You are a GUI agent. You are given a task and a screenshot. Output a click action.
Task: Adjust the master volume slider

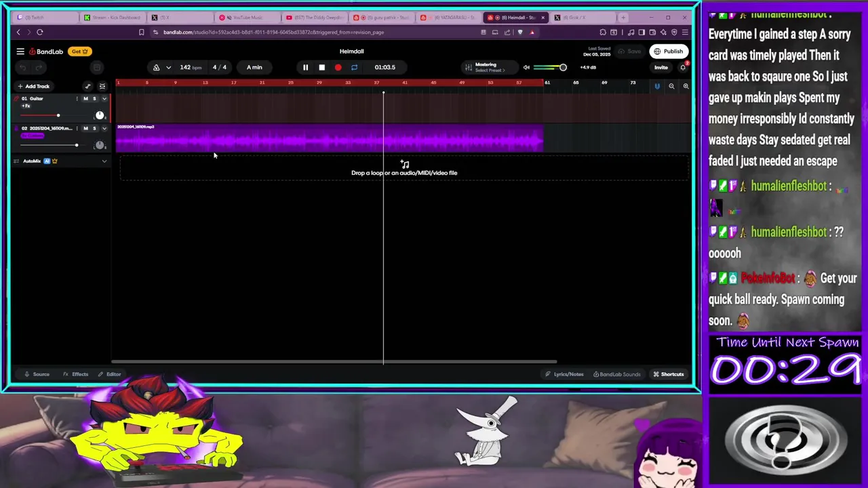pyautogui.click(x=550, y=67)
